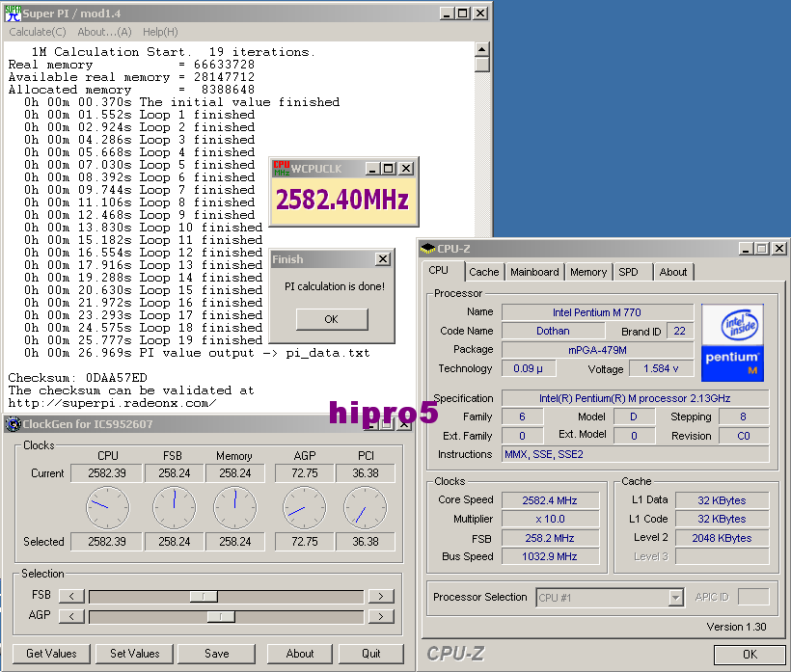Click the FSB clock dial gauge
791x672 pixels.
tap(174, 508)
